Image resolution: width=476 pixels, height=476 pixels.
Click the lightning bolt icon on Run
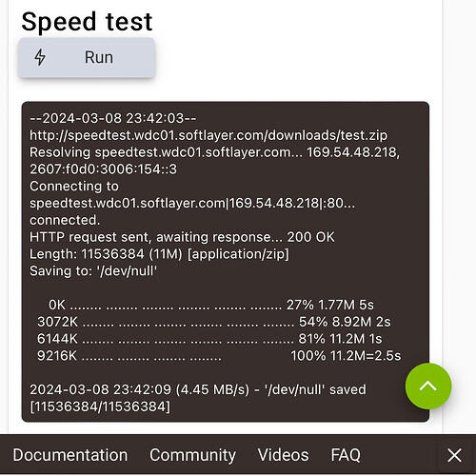40,57
